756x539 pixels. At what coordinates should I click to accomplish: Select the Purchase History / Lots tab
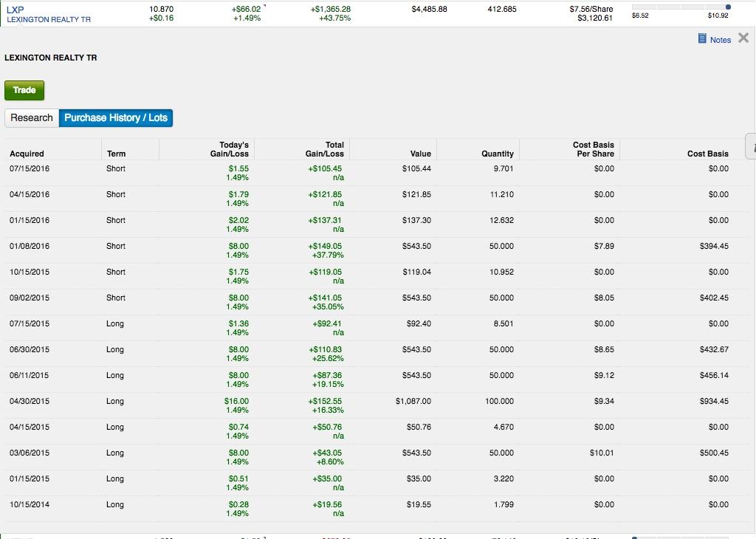116,117
